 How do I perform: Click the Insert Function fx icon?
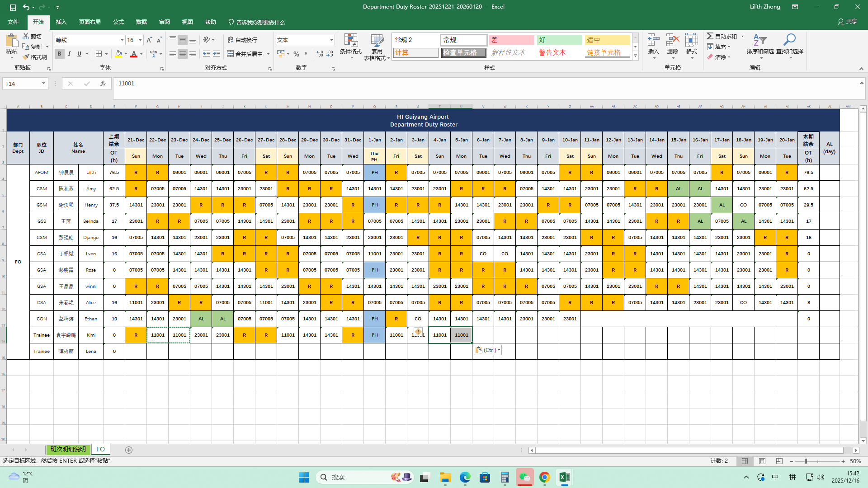103,84
